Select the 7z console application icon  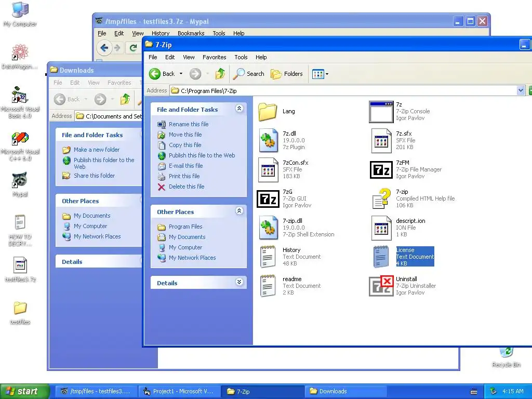381,112
